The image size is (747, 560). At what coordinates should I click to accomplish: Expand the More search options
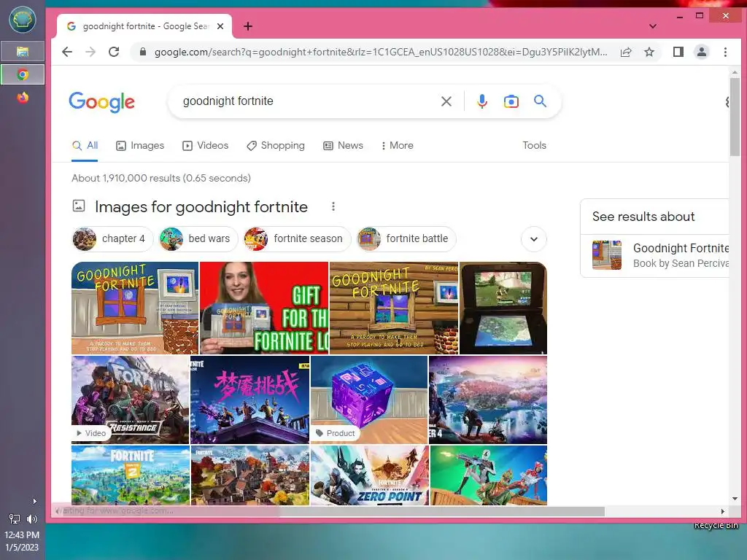(397, 146)
